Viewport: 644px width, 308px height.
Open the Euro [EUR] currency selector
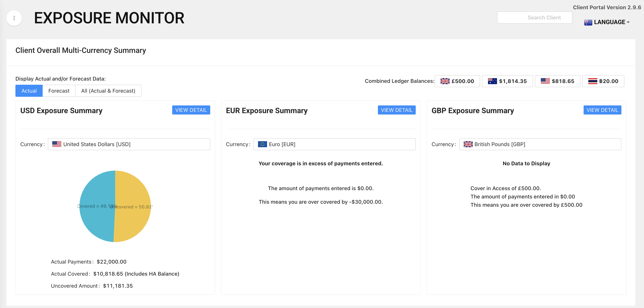(334, 144)
